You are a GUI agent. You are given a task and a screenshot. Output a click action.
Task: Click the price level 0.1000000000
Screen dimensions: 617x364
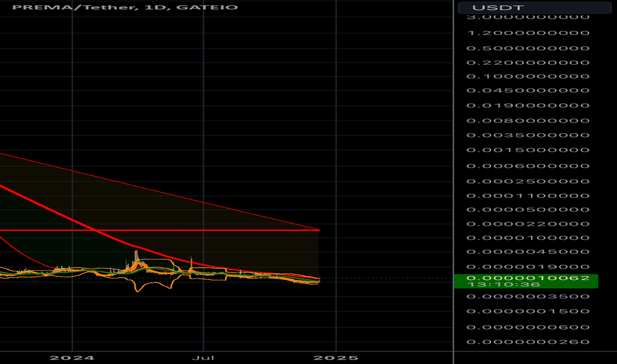point(528,76)
